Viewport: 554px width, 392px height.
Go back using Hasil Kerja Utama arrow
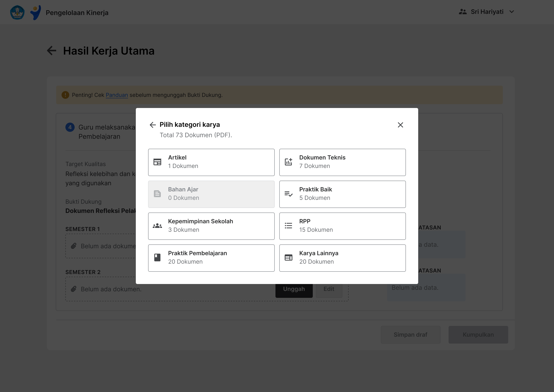pos(52,51)
